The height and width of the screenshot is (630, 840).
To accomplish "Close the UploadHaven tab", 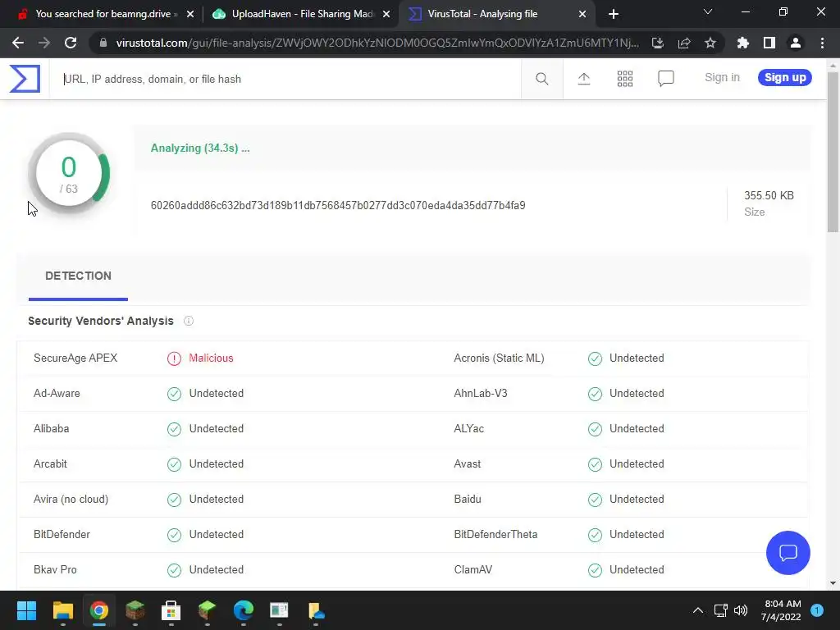I will coord(386,14).
